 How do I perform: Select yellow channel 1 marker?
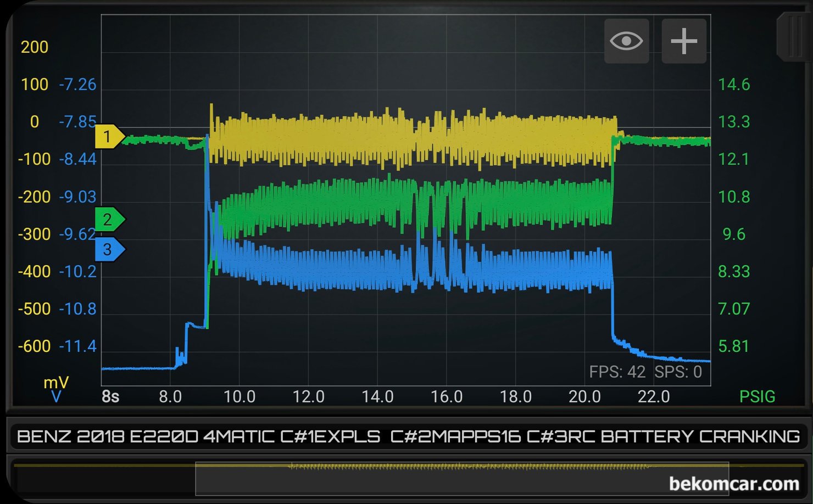(110, 137)
